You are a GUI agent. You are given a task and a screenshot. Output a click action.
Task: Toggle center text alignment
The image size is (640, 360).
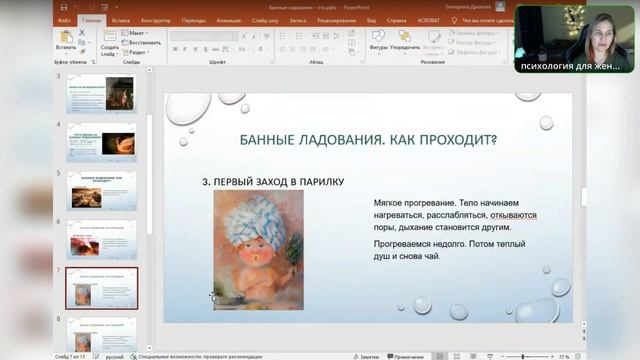click(293, 49)
